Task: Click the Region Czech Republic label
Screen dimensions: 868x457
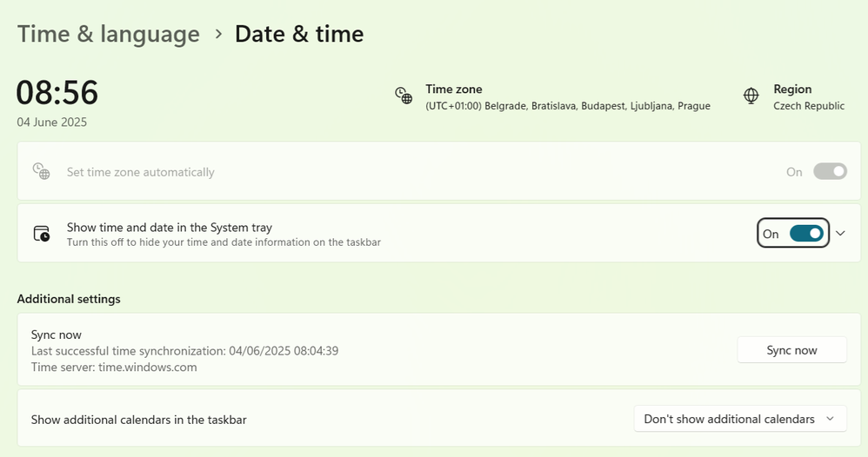Action: (808, 106)
